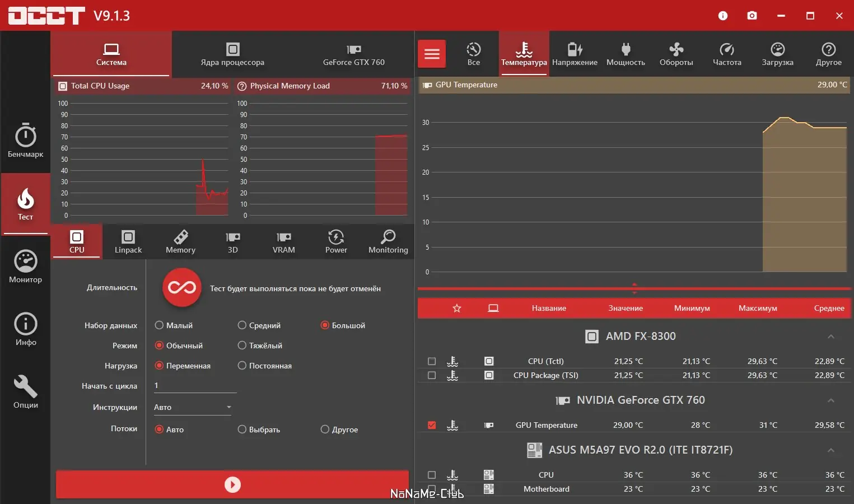Screen dimensions: 854x504
Task: Check the motherboard CPU 36 °C sensor checkbox
Action: click(432, 475)
